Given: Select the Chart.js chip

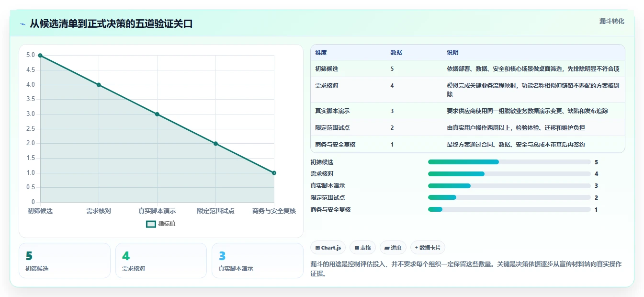Looking at the screenshot, I should (328, 248).
